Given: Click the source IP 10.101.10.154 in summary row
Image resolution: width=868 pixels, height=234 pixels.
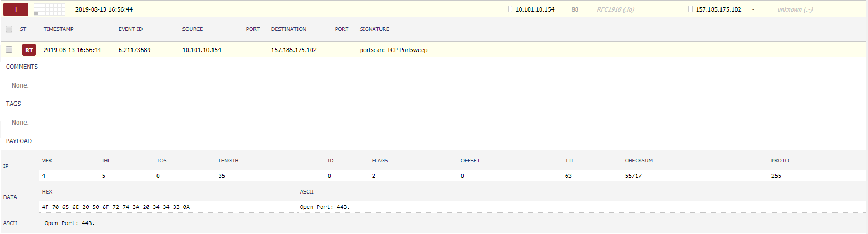Looking at the screenshot, I should pyautogui.click(x=535, y=9).
